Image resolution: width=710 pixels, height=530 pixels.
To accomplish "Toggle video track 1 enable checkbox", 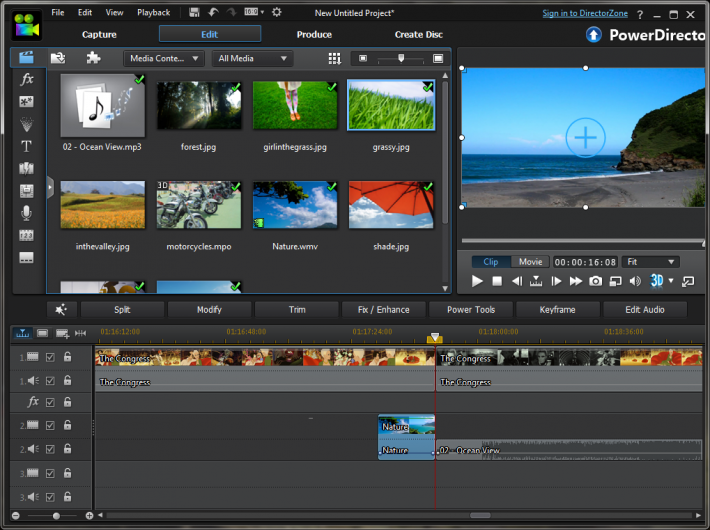I will pyautogui.click(x=50, y=357).
